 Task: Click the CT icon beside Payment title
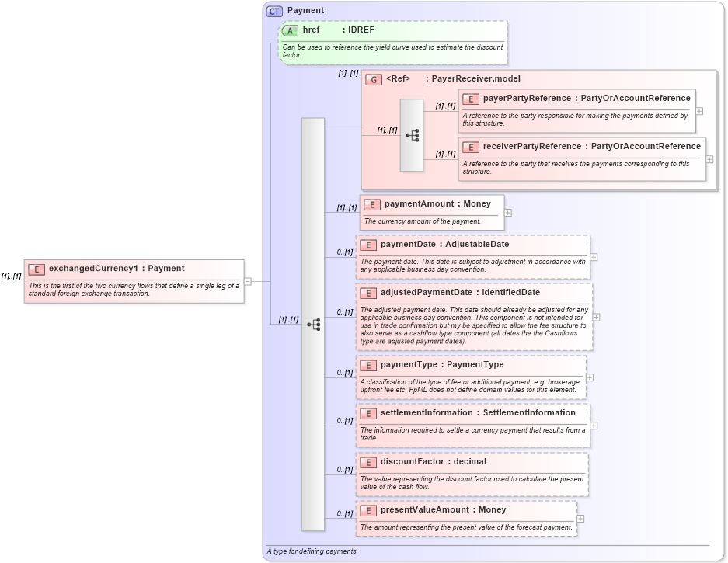(x=275, y=10)
